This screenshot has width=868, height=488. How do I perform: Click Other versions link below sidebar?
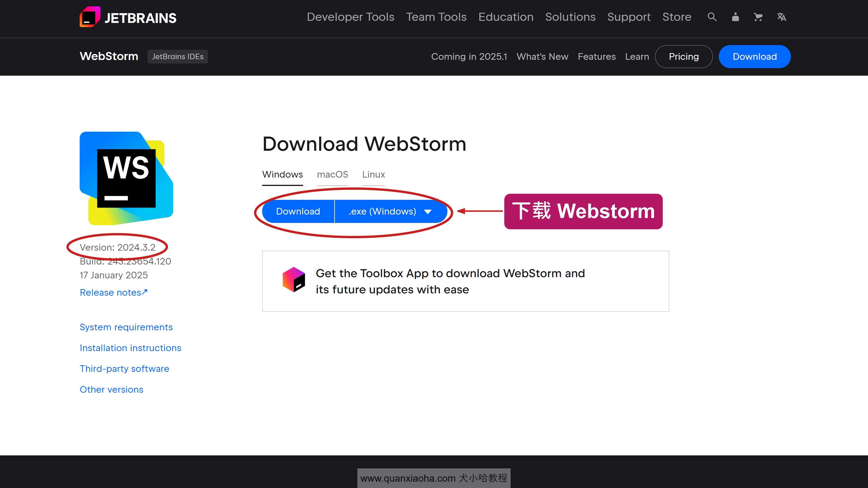click(111, 389)
